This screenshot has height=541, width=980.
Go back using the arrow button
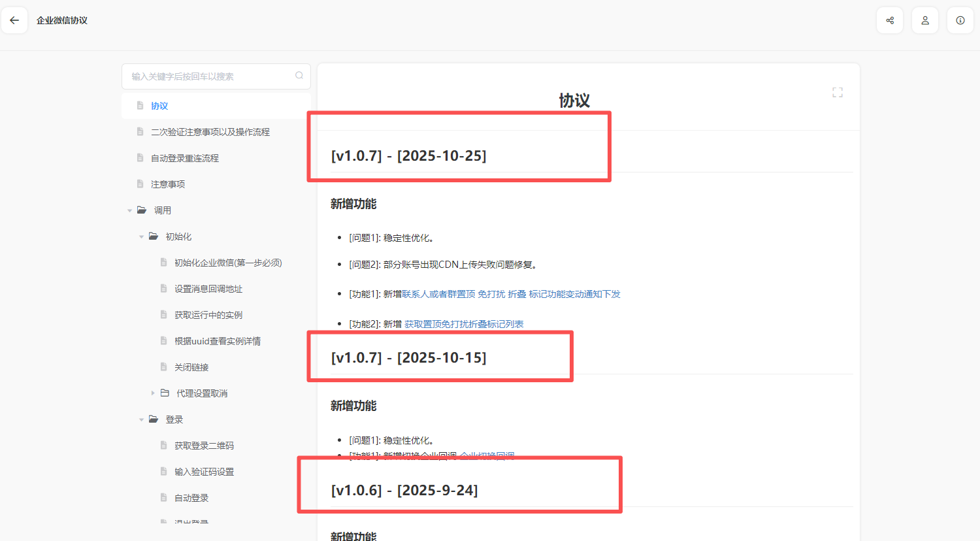tap(14, 20)
